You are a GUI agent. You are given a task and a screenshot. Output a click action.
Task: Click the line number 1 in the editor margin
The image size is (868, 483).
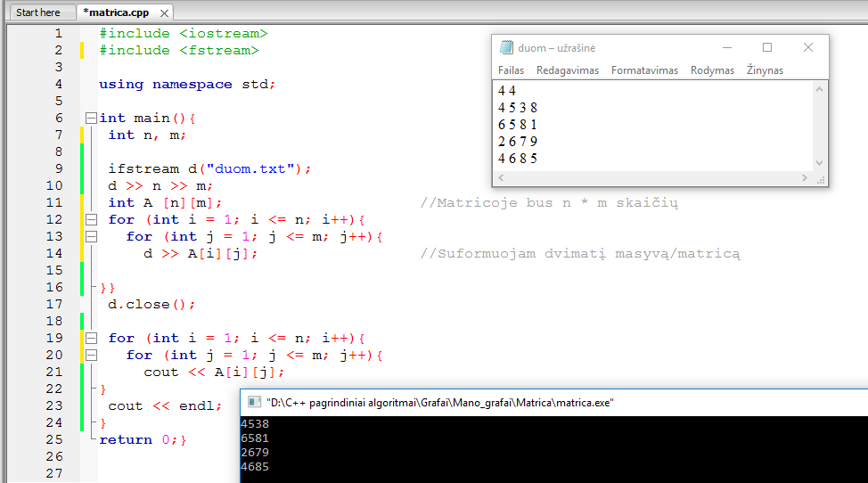pos(58,33)
